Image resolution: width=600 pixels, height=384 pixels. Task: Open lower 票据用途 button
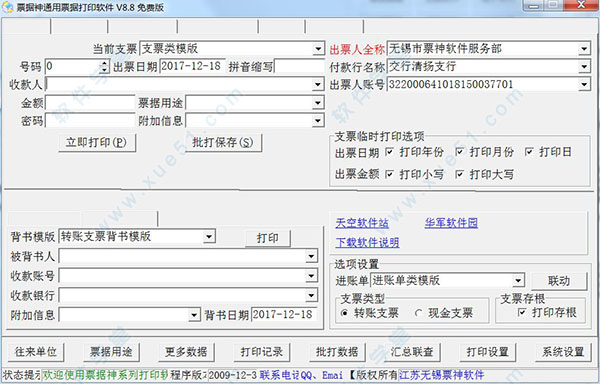(x=111, y=351)
